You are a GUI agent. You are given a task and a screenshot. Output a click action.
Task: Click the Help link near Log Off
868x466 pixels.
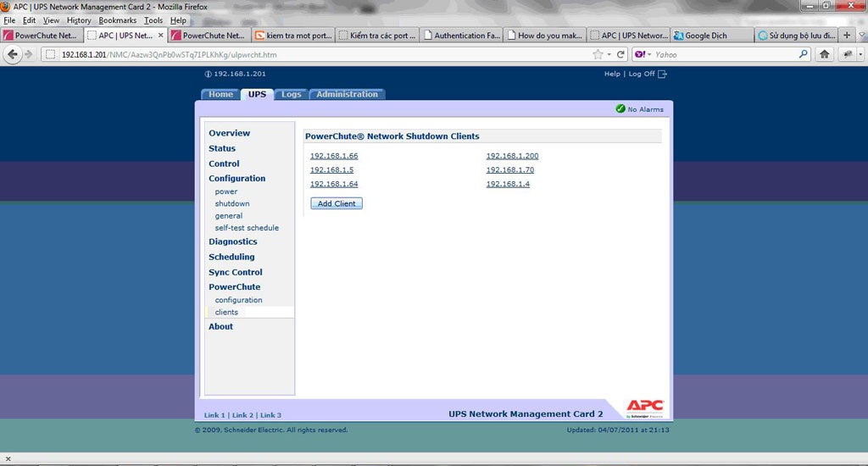(x=612, y=74)
